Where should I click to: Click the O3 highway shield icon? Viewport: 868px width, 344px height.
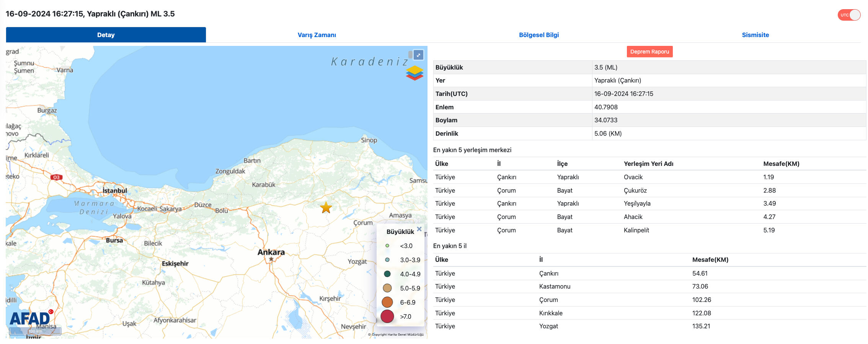(x=56, y=177)
